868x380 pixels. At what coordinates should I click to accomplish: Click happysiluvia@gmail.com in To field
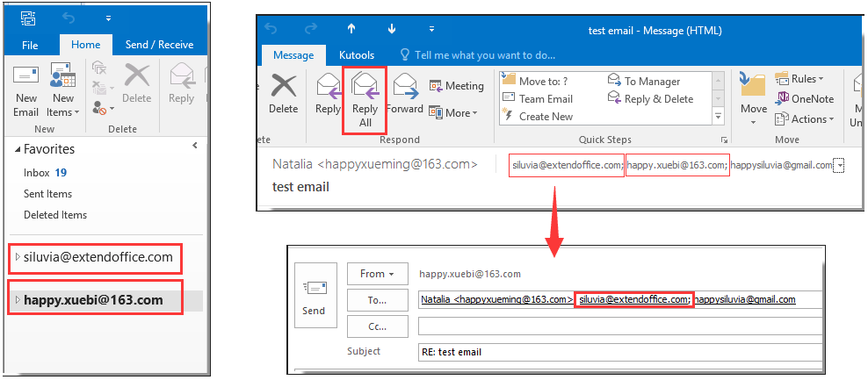(x=745, y=299)
